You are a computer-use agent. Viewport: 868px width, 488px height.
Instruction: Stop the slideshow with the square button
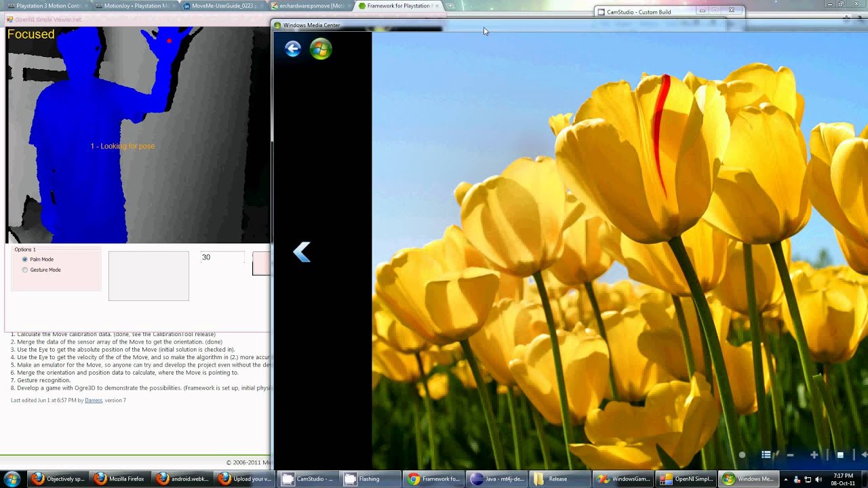pyautogui.click(x=840, y=455)
